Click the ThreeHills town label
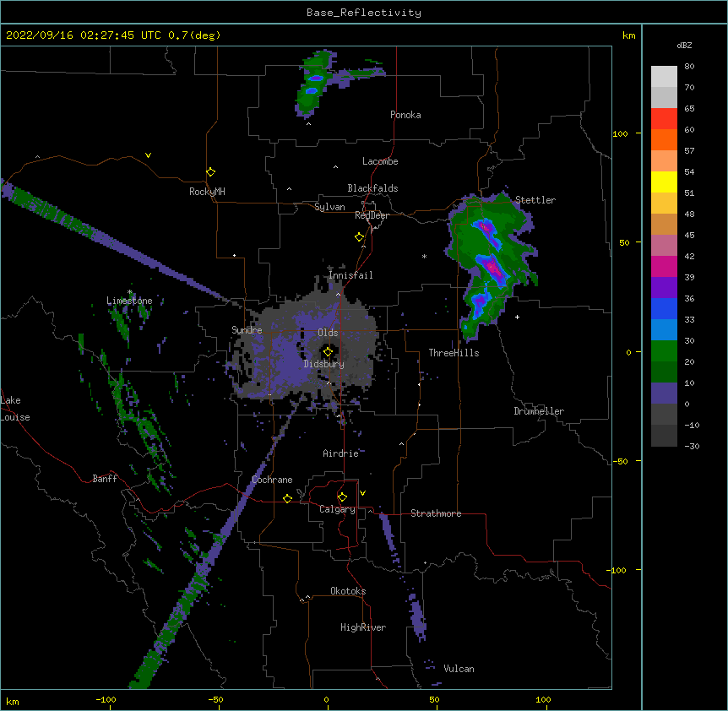This screenshot has width=728, height=711. tap(454, 353)
